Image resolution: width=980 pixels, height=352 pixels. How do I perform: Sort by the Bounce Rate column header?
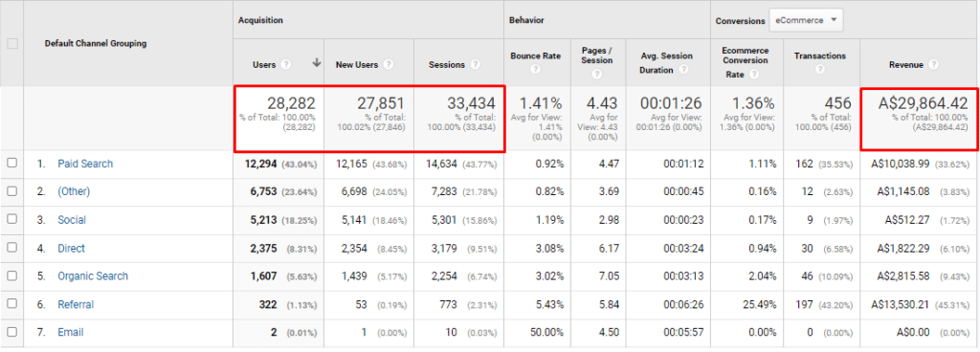[536, 55]
